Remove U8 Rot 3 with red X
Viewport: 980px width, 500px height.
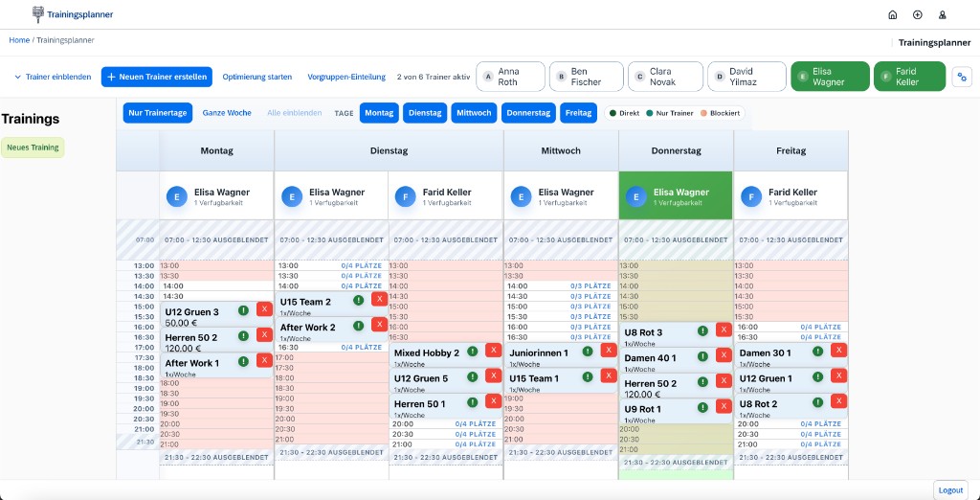click(x=724, y=330)
